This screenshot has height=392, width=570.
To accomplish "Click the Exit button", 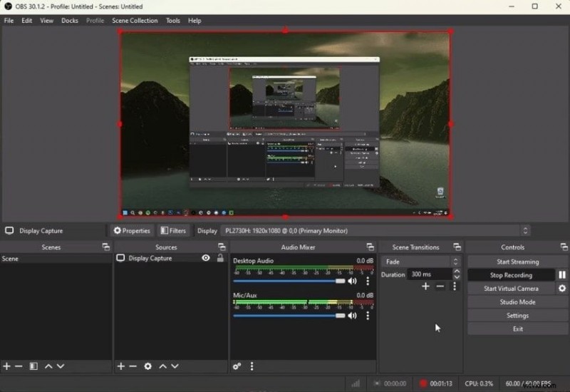I will click(x=518, y=329).
